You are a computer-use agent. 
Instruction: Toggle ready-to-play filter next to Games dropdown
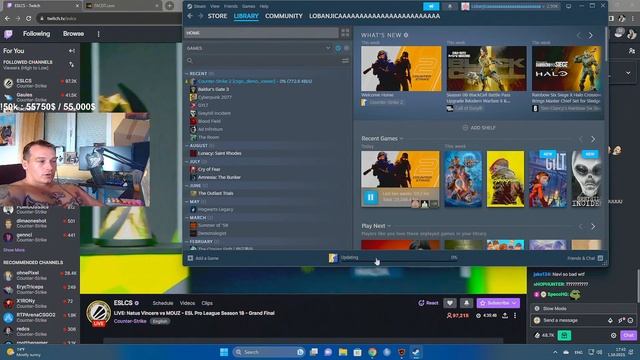tap(347, 48)
